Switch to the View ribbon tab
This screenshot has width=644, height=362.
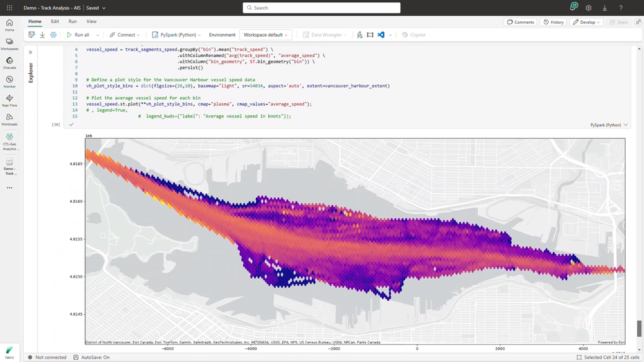[91, 21]
